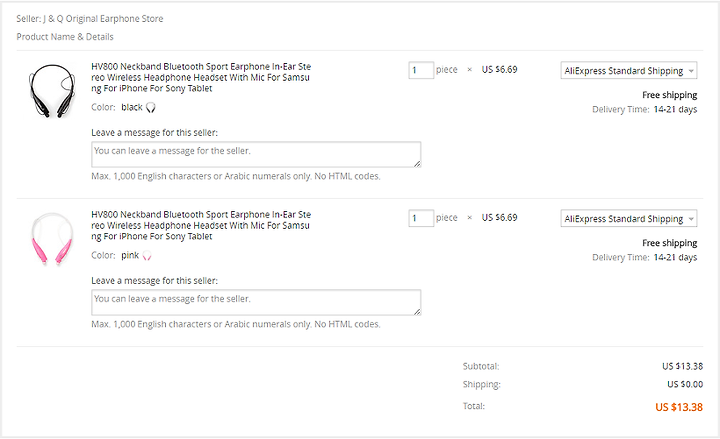720x439 pixels.
Task: Open the pink HV800 Neckband product title
Action: point(201,225)
